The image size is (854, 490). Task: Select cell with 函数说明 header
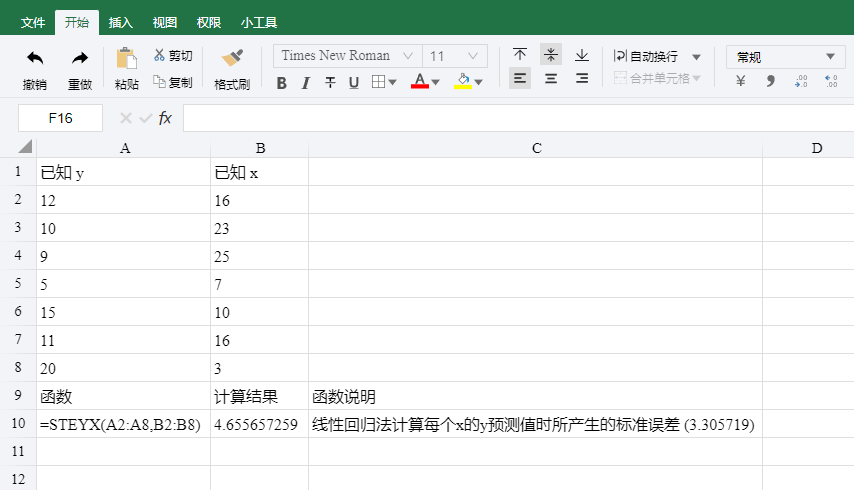tap(536, 396)
